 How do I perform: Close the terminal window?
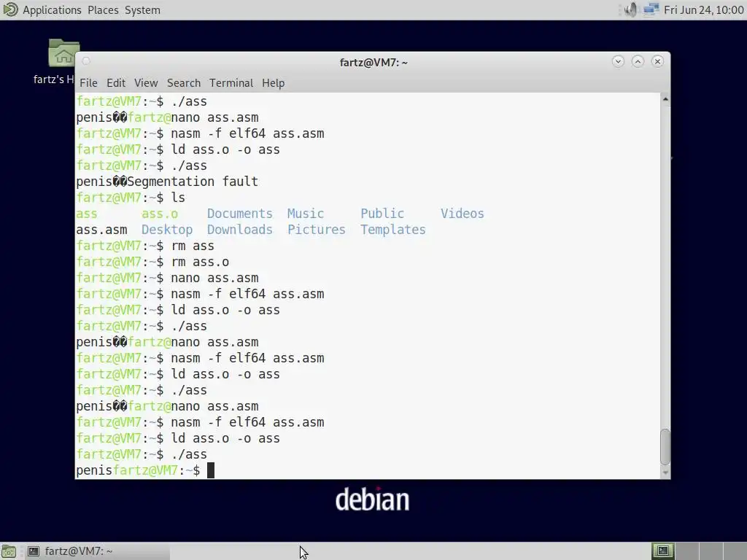(657, 61)
